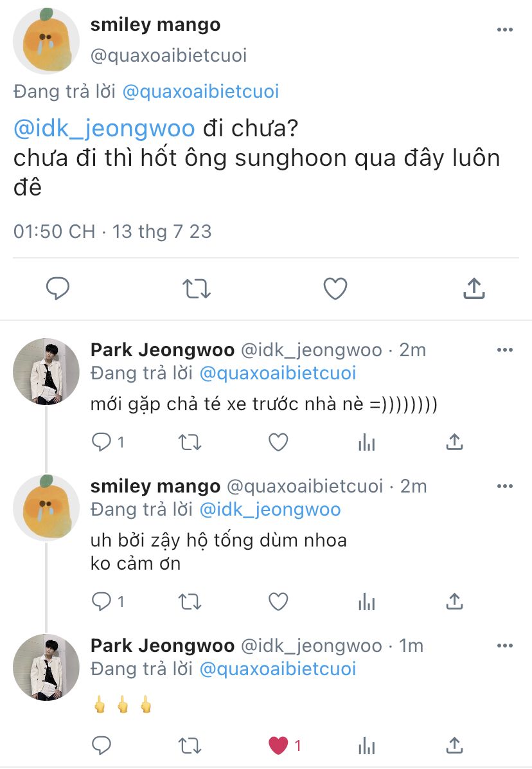Open @quaxoaibietcuoi link under main tweet header

pyautogui.click(x=200, y=92)
